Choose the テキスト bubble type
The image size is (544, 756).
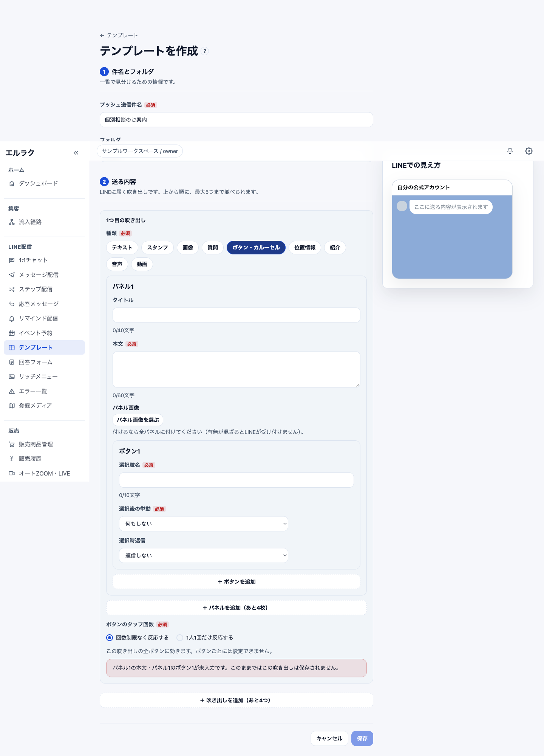pyautogui.click(x=122, y=248)
